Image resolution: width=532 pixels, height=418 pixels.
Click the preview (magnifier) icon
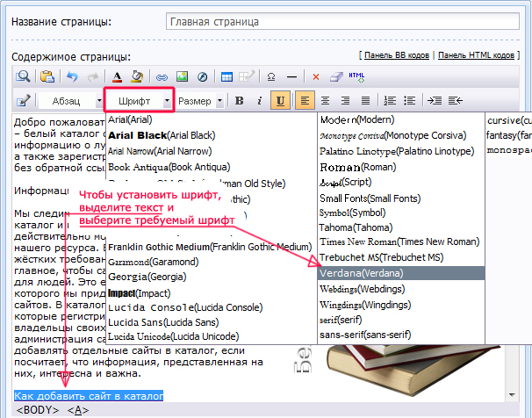[23, 76]
